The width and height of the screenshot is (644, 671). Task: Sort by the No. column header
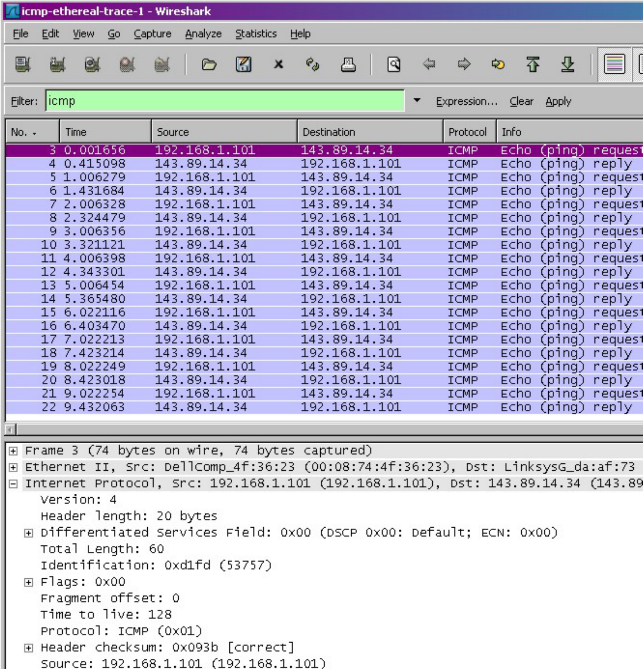32,132
